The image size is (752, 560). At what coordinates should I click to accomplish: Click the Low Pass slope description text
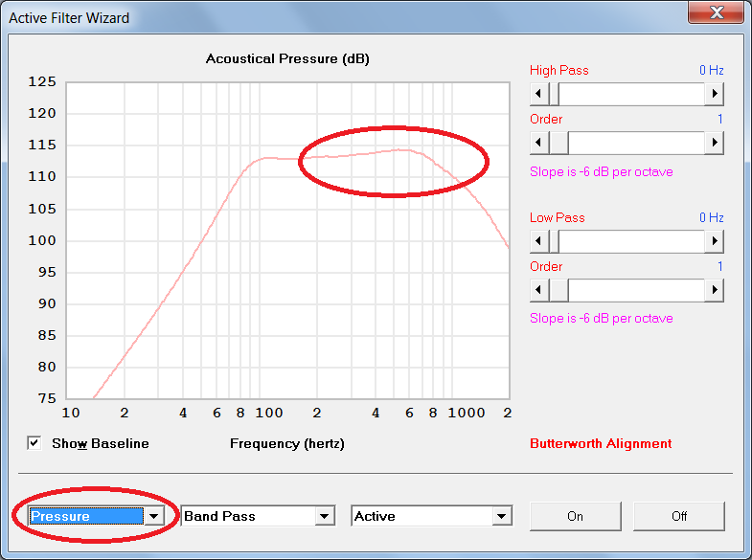click(x=602, y=318)
